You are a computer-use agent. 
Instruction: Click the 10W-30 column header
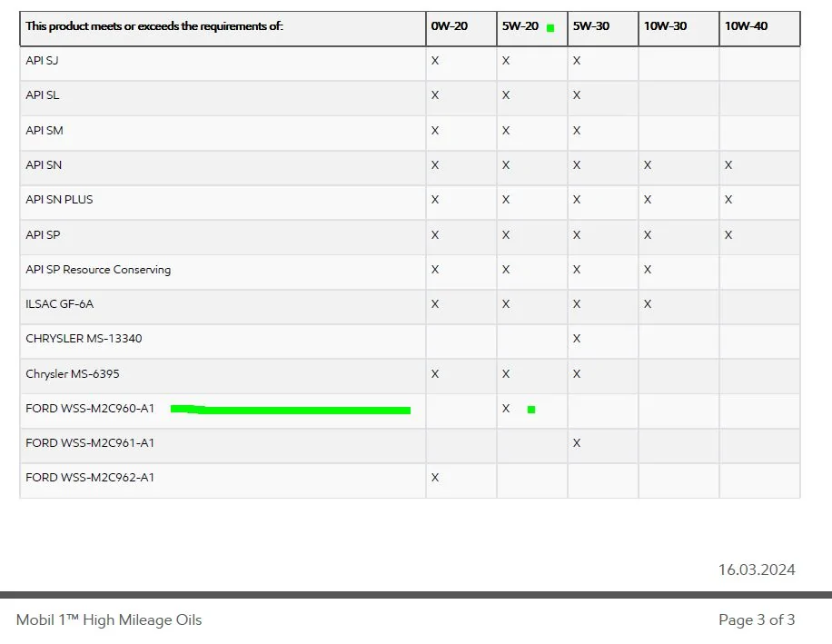click(663, 26)
